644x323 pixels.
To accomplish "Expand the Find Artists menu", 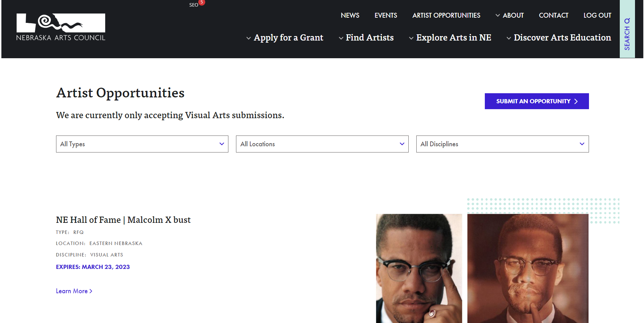I will 366,37.
